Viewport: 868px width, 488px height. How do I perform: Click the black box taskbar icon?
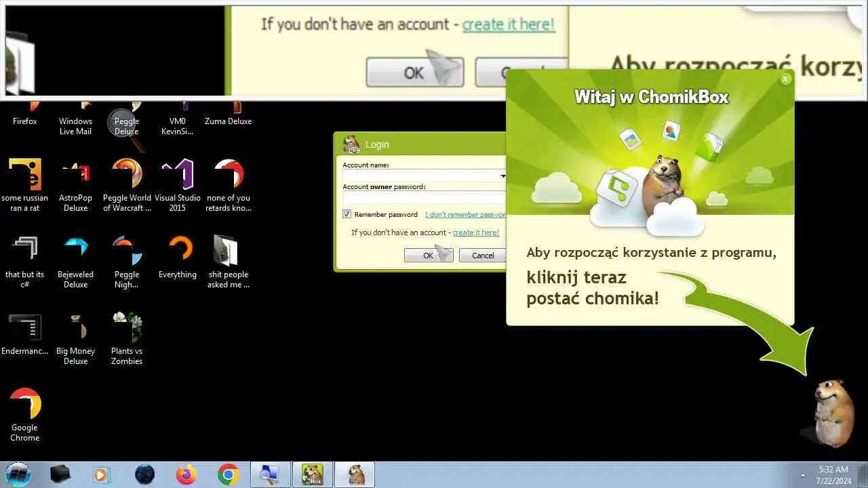pos(60,474)
